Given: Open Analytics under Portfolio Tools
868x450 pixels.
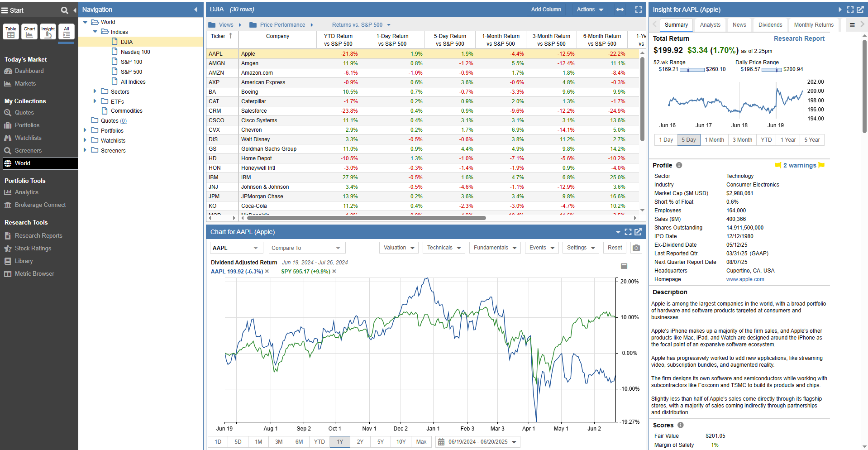Looking at the screenshot, I should 26,192.
